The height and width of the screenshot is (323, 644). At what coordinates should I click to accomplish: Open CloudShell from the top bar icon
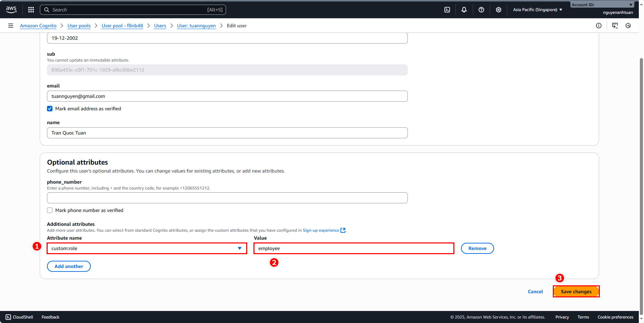click(x=447, y=10)
